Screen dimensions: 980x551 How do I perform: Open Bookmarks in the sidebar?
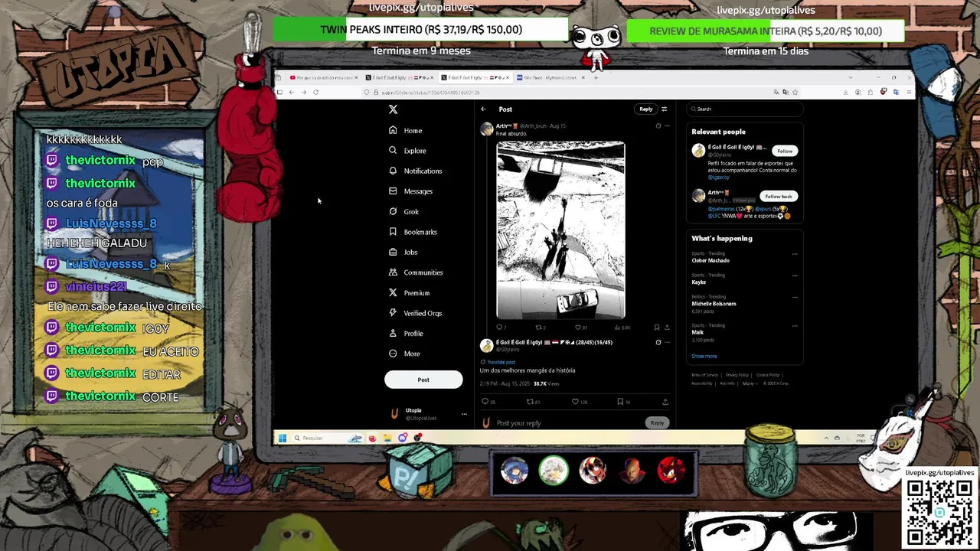click(413, 232)
